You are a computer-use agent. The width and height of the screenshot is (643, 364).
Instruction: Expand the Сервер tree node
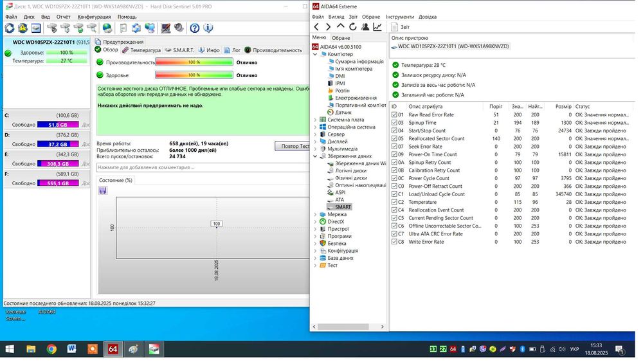315,134
